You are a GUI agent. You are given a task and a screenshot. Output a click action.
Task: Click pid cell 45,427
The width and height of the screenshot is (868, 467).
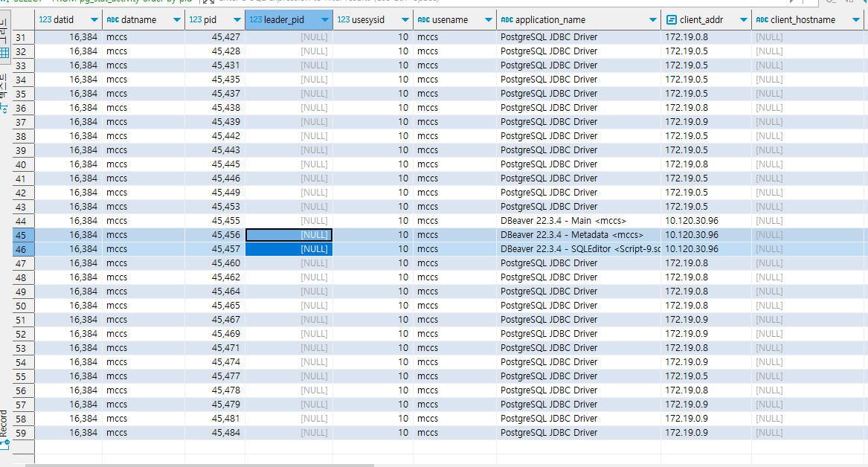click(x=215, y=37)
